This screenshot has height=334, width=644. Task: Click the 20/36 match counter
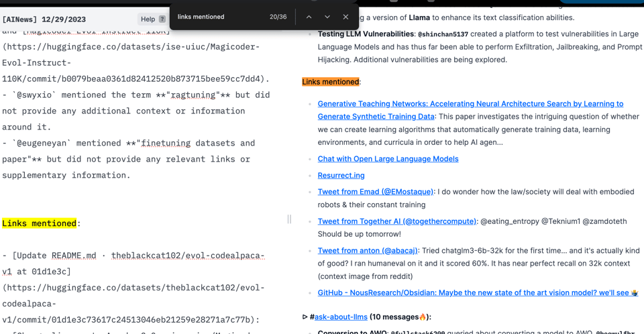(x=278, y=17)
